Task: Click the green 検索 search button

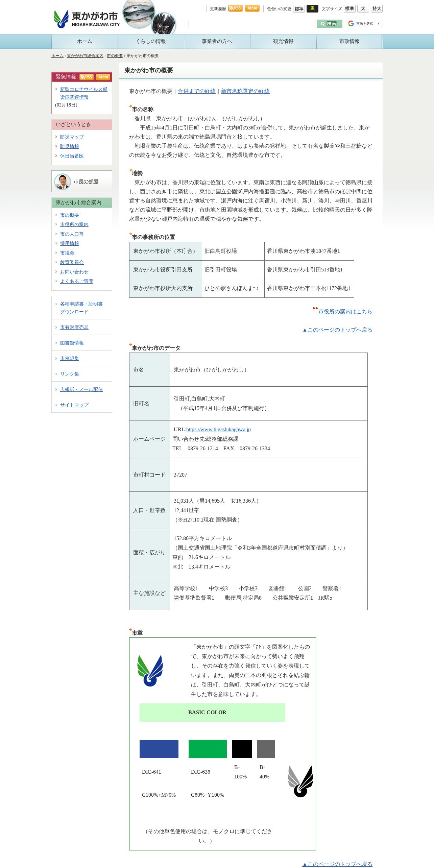Action: [330, 24]
